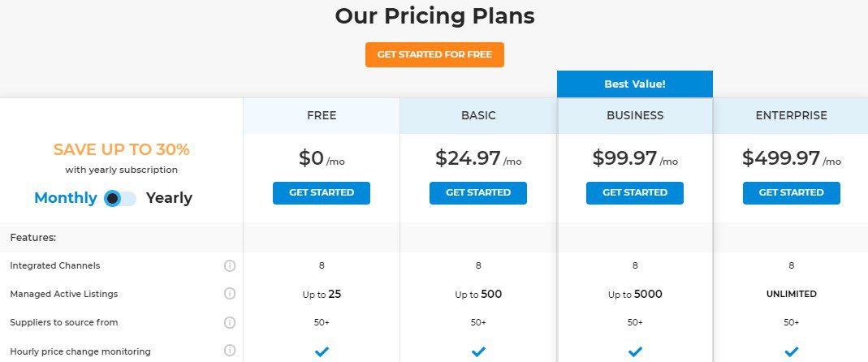Open info icon for Suppliers to source from
Screen dimensions: 868x362
(230, 322)
